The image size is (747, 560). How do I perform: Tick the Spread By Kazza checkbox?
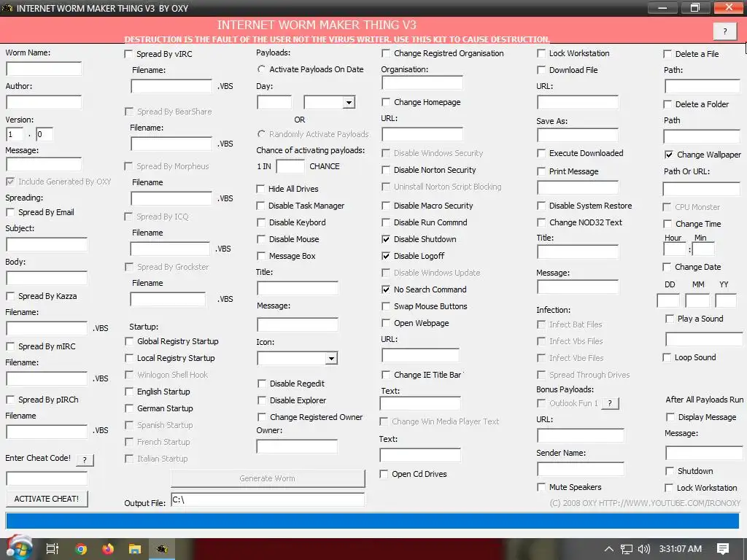(10, 296)
